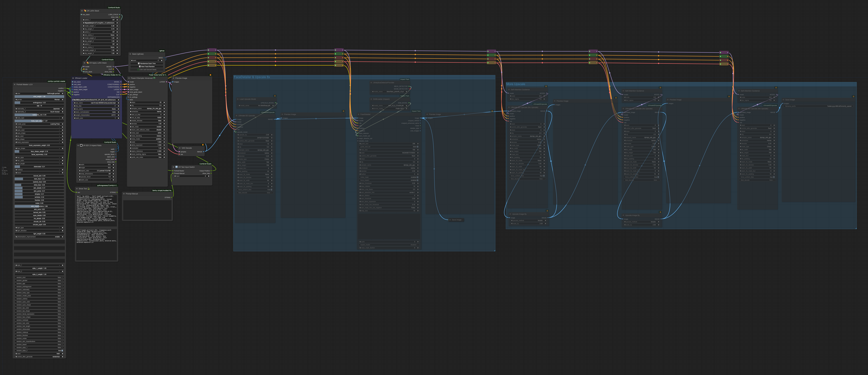Viewport: 868px width, 375px height.
Task: Adjust skin_imperfections slider in Portrait Master
Action: click(39, 206)
